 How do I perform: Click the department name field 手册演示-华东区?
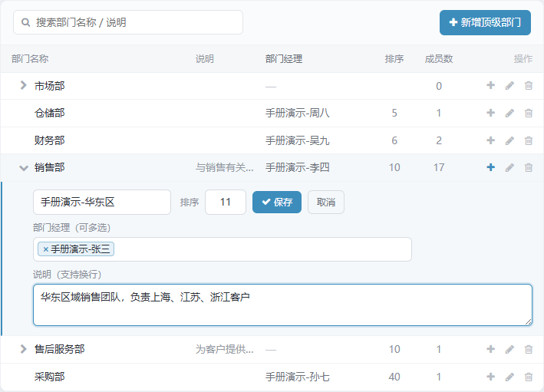pyautogui.click(x=102, y=202)
